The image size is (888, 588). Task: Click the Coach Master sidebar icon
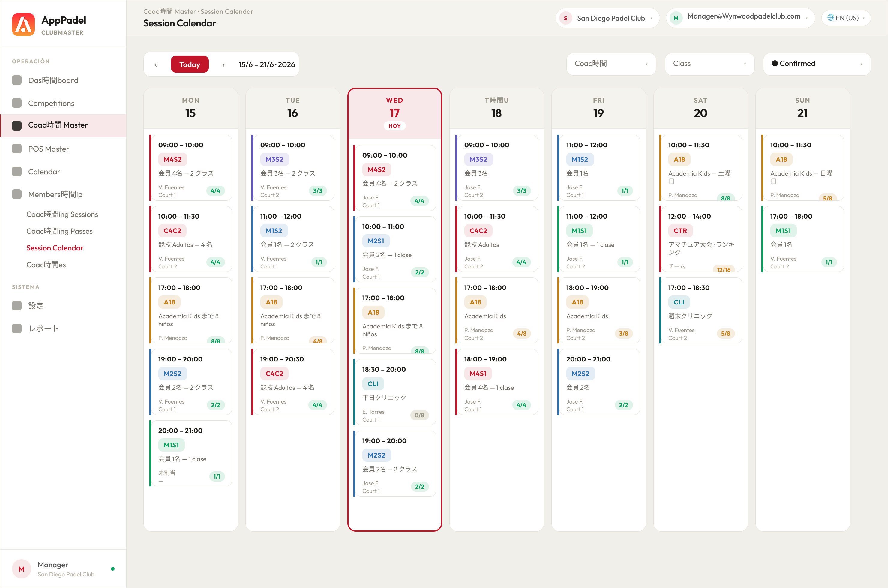pyautogui.click(x=17, y=125)
